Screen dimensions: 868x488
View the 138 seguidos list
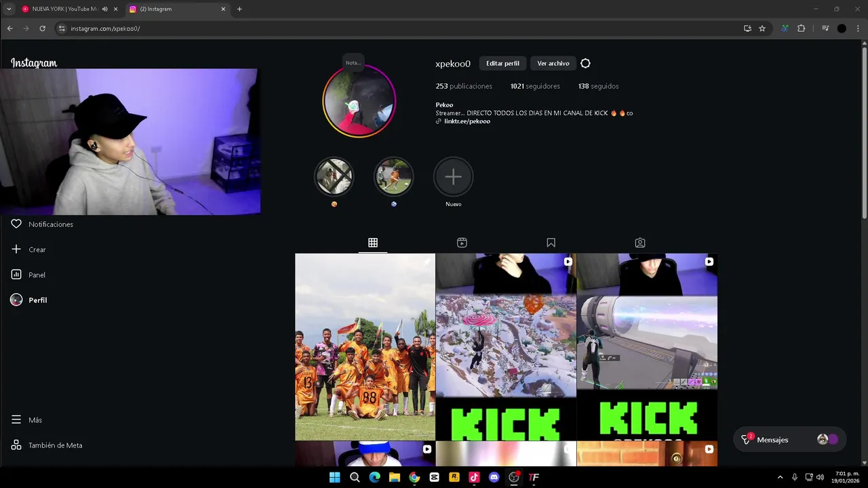click(x=598, y=86)
